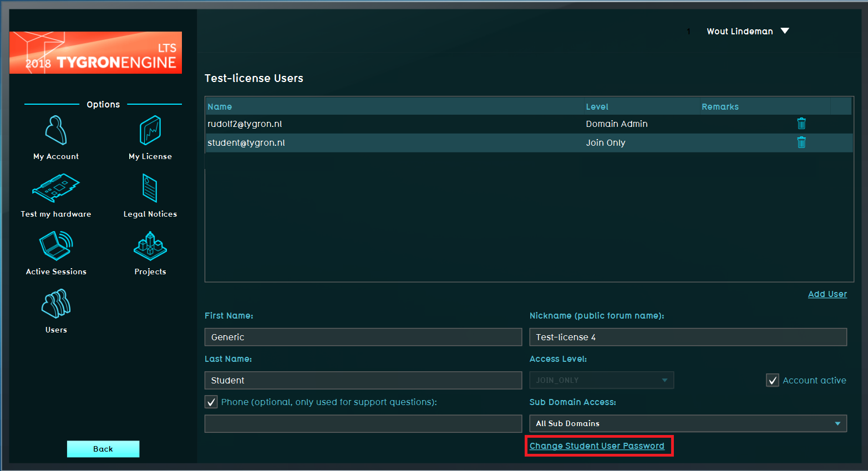Toggle the Account active checkbox
The height and width of the screenshot is (471, 868).
[x=773, y=380]
